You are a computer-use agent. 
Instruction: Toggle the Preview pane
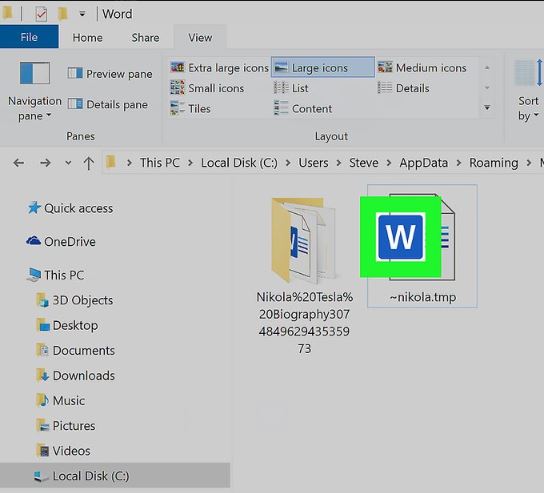110,74
